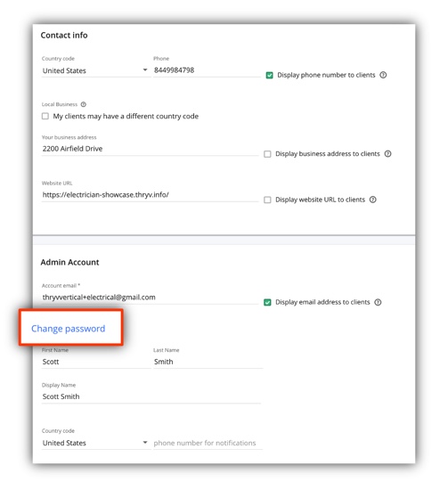Uncheck Display email address to clients

[x=267, y=302]
